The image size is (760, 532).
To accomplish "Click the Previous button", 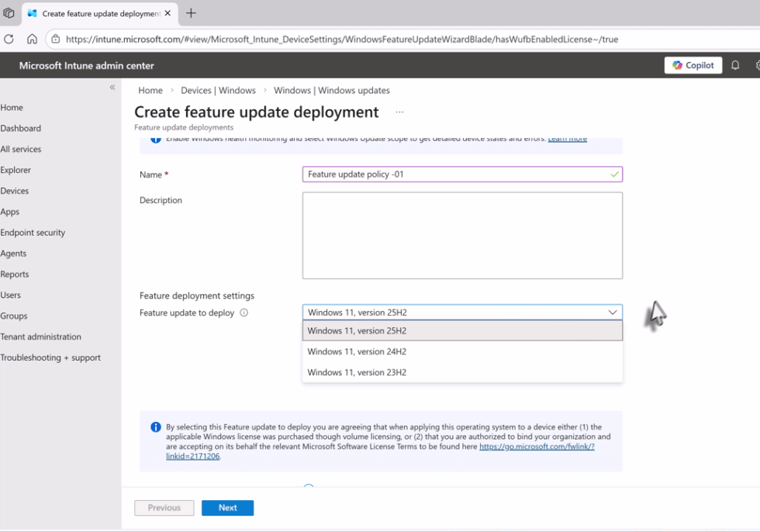I will [x=164, y=508].
